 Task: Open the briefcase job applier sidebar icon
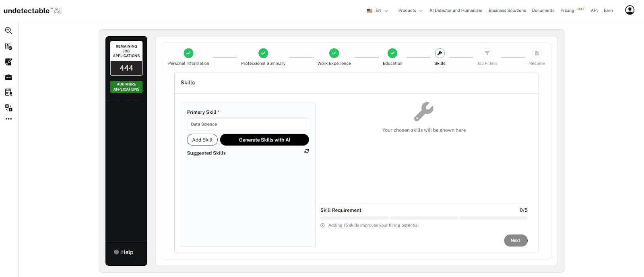[8, 77]
